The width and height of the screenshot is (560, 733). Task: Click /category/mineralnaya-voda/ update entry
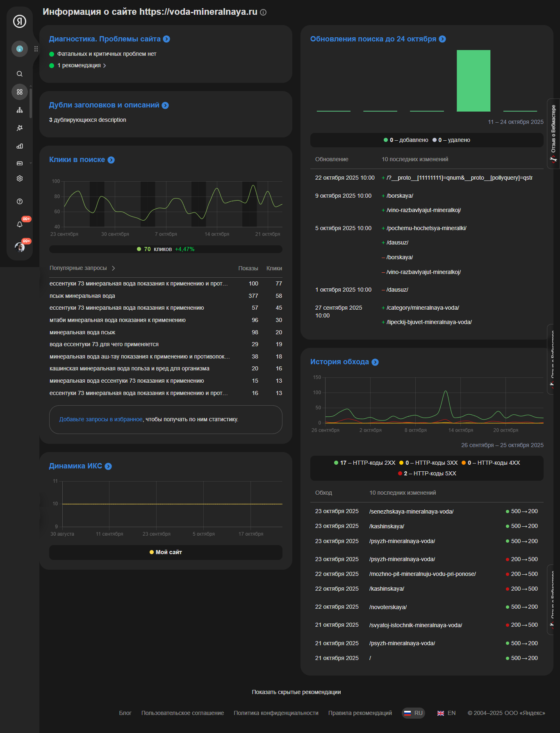point(423,308)
